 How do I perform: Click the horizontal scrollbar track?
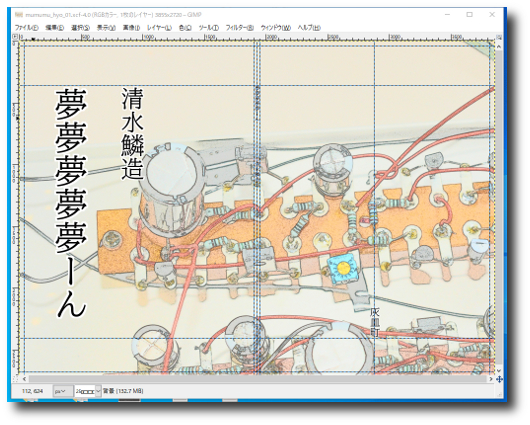click(258, 379)
